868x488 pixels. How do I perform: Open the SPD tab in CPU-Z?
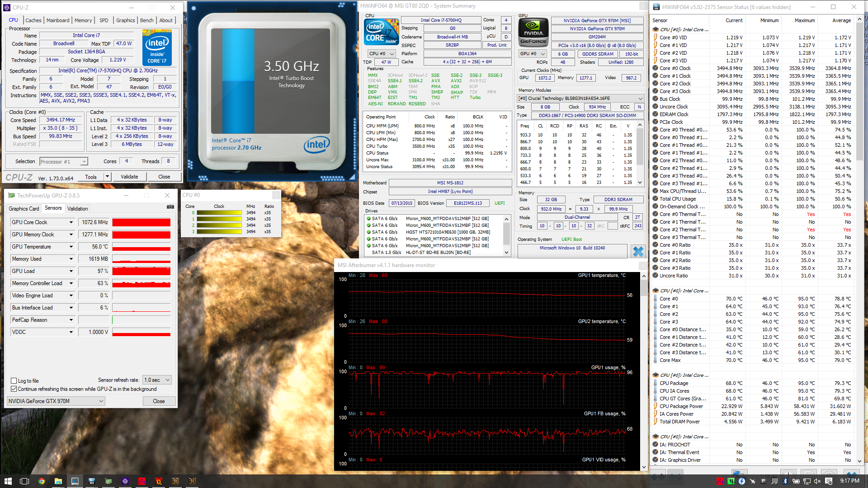(104, 20)
